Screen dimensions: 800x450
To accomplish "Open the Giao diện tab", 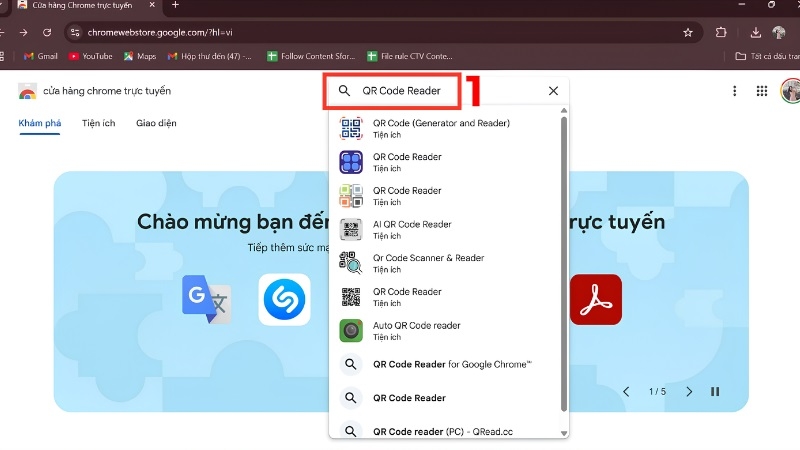I will click(156, 123).
